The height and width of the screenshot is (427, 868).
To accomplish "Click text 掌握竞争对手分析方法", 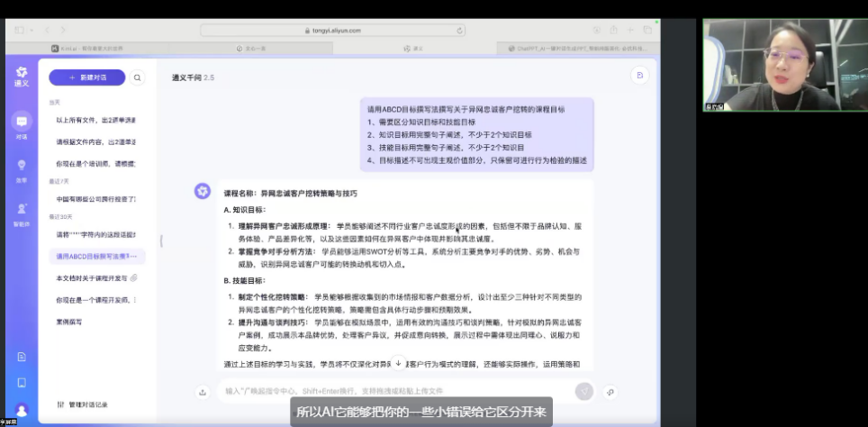I will (x=276, y=251).
